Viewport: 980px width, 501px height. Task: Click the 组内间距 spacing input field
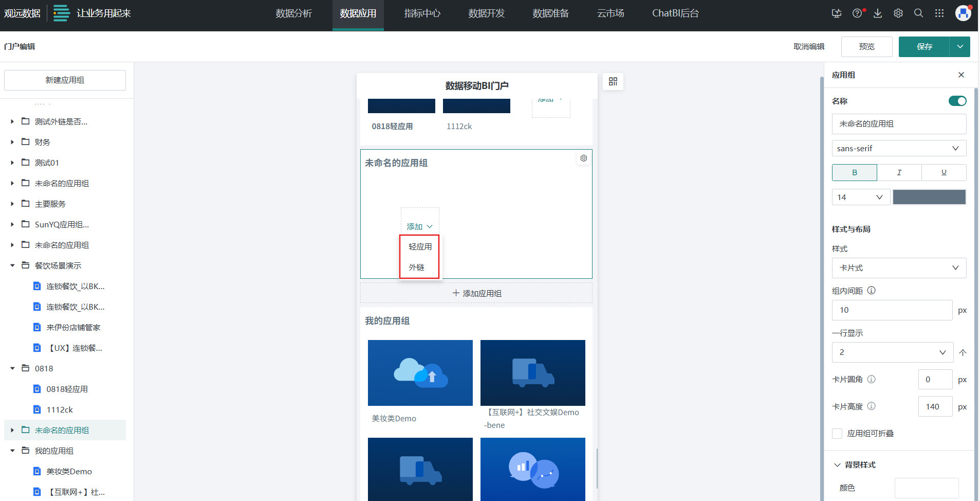(892, 310)
